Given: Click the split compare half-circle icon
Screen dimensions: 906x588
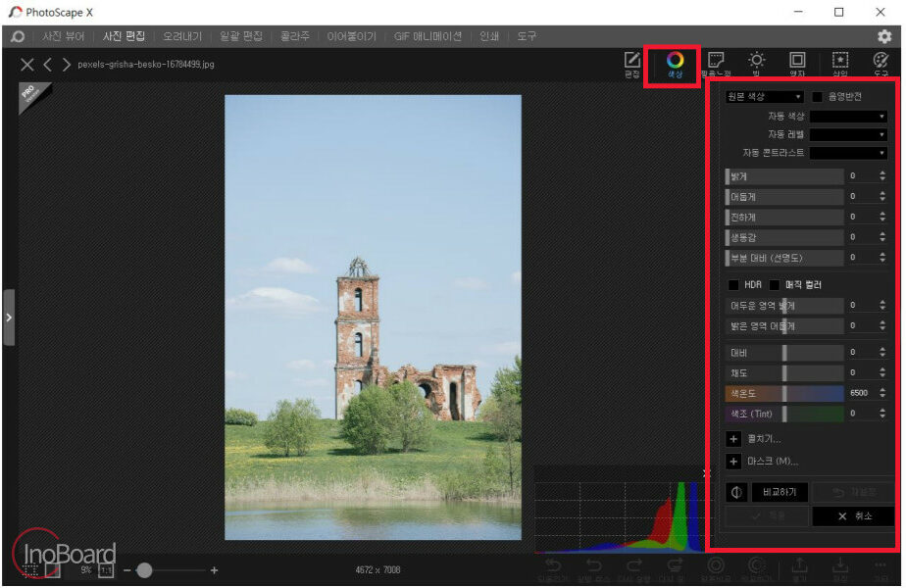Looking at the screenshot, I should click(736, 492).
